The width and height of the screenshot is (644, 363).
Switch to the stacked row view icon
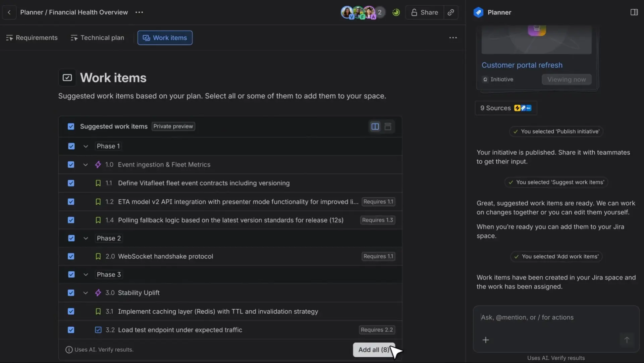click(388, 126)
